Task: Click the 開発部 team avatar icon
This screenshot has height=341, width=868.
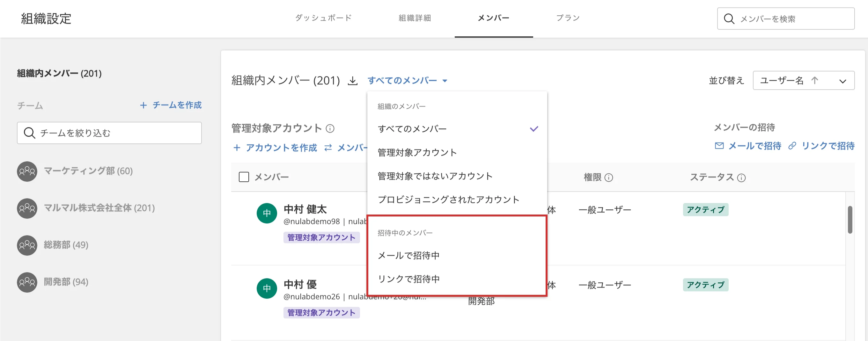Action: point(27,282)
